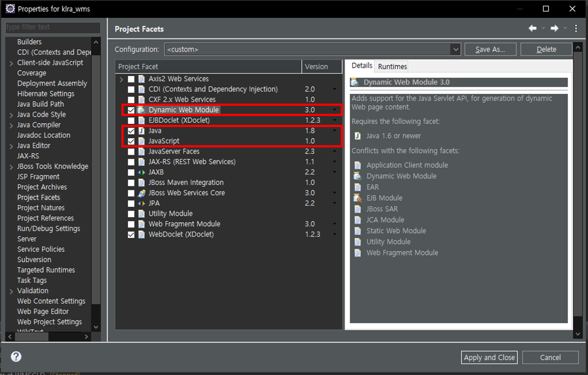
Task: Click the Eclipse icon in title bar
Action: (x=10, y=9)
